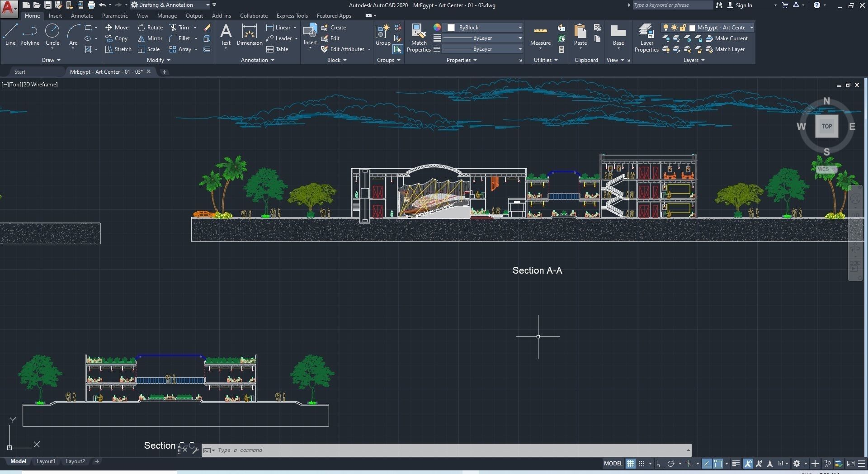This screenshot has height=474, width=868.
Task: Open the Express Tools tab
Action: tap(292, 16)
